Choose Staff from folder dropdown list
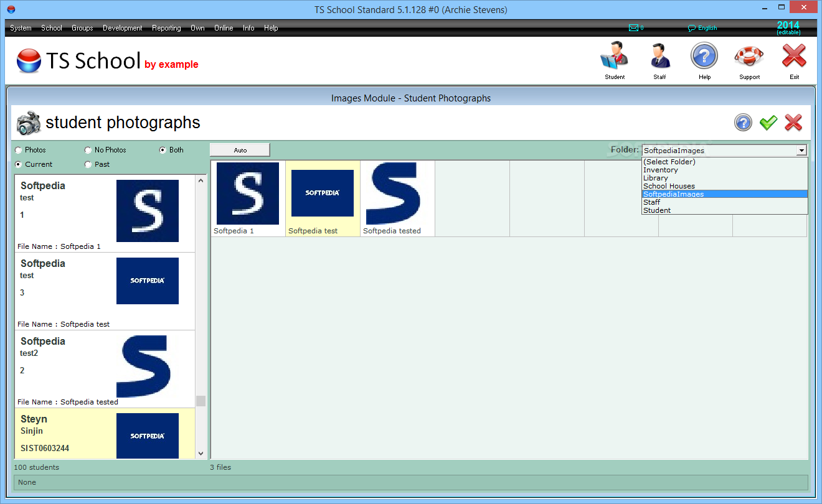Screen dimensions: 822x504 pyautogui.click(x=725, y=202)
